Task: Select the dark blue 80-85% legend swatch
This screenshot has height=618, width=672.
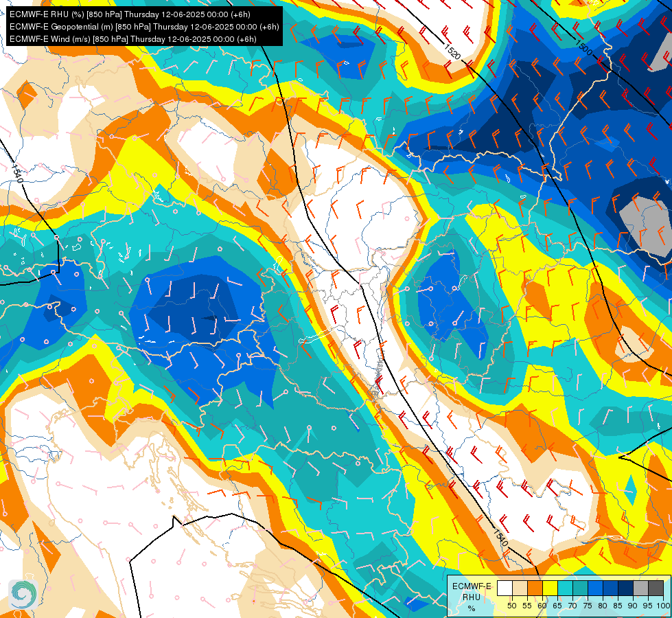Action: pyautogui.click(x=611, y=588)
